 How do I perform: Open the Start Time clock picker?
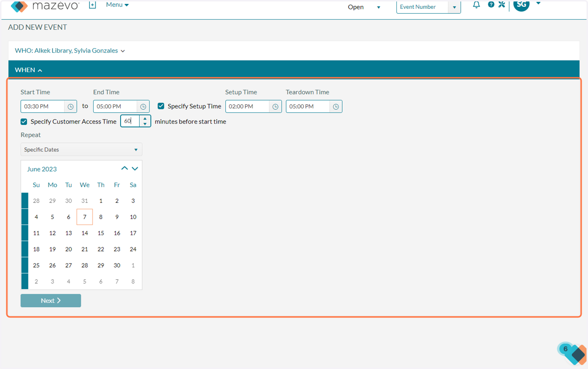coord(71,106)
